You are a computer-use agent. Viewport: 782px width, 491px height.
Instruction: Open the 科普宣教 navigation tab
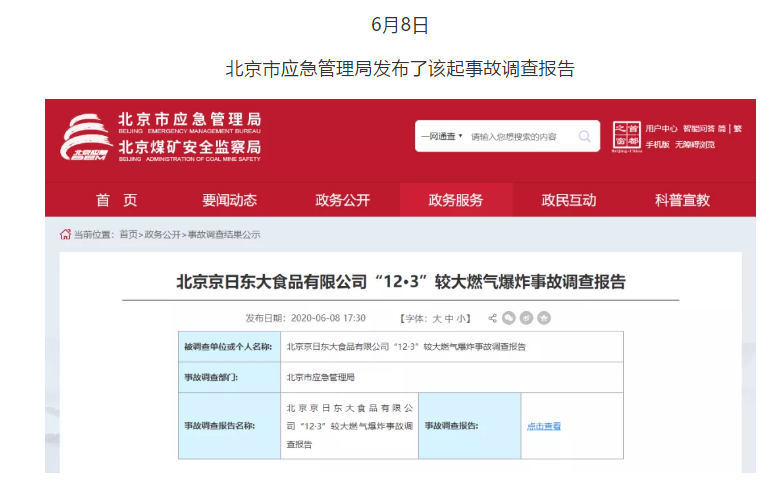[x=682, y=200]
